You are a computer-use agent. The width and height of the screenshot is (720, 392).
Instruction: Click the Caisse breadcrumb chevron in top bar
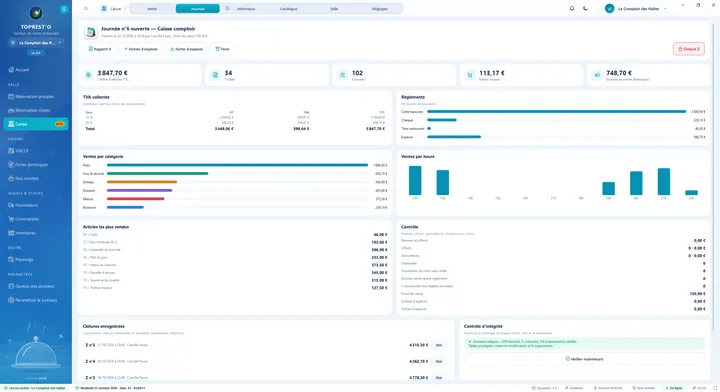coord(125,9)
